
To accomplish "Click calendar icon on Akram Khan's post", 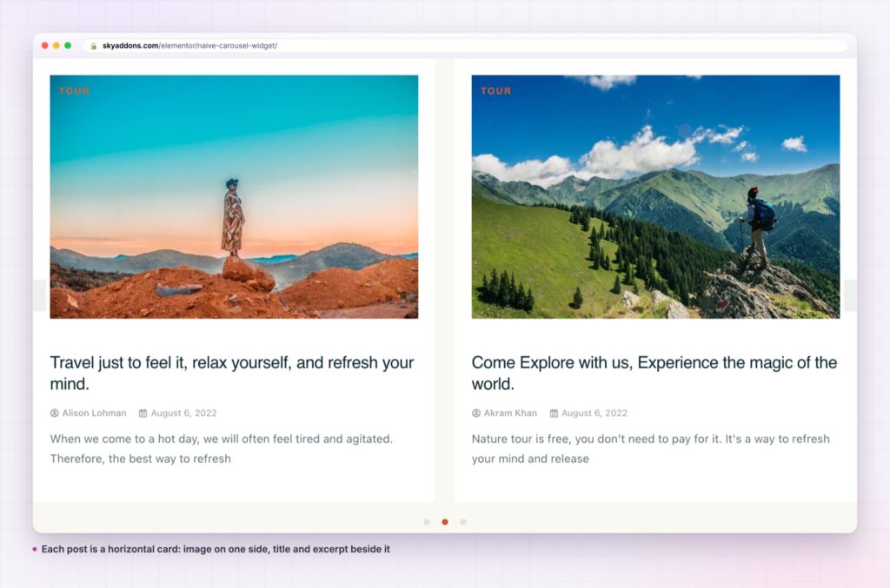I will click(554, 413).
